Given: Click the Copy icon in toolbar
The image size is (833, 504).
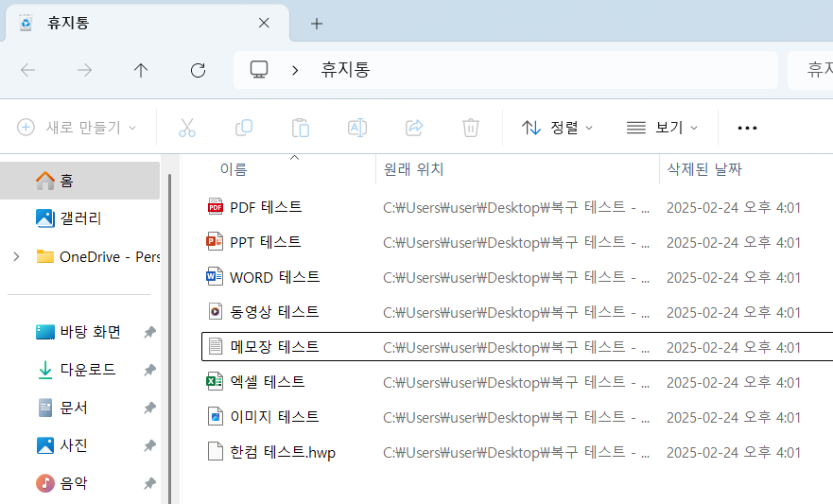Looking at the screenshot, I should (x=244, y=128).
